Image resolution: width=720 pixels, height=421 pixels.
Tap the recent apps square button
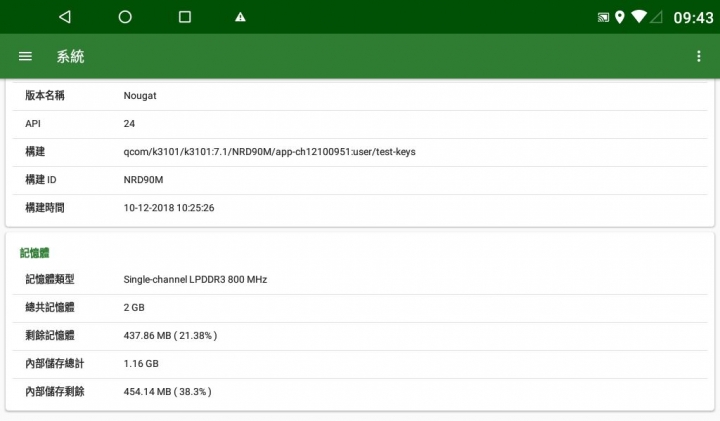tap(185, 17)
